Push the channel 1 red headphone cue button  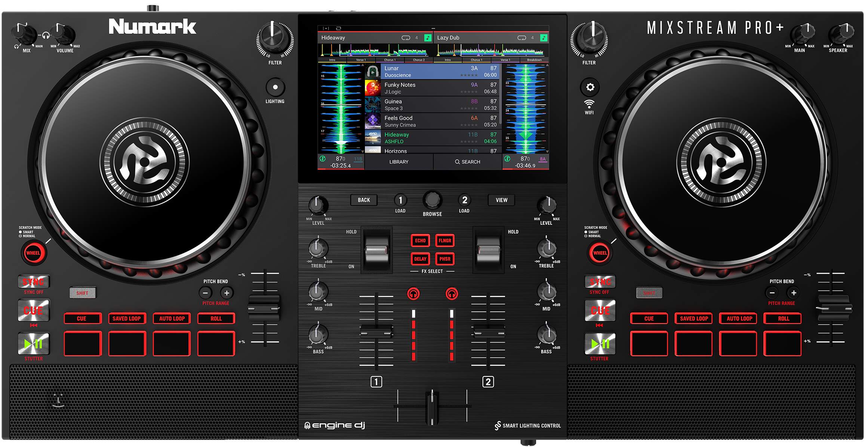click(x=413, y=294)
